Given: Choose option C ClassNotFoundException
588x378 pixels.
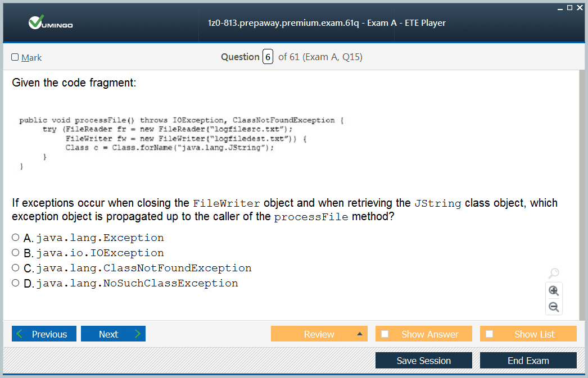Looking at the screenshot, I should [15, 267].
